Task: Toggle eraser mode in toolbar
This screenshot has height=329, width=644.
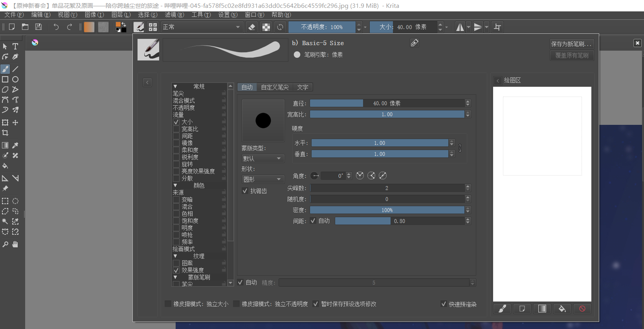Action: (x=252, y=27)
